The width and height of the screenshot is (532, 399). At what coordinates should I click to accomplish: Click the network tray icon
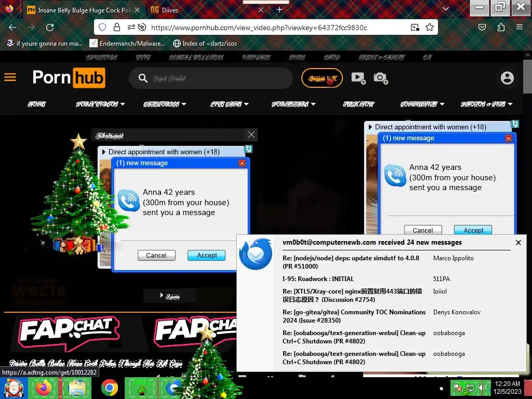click(470, 388)
